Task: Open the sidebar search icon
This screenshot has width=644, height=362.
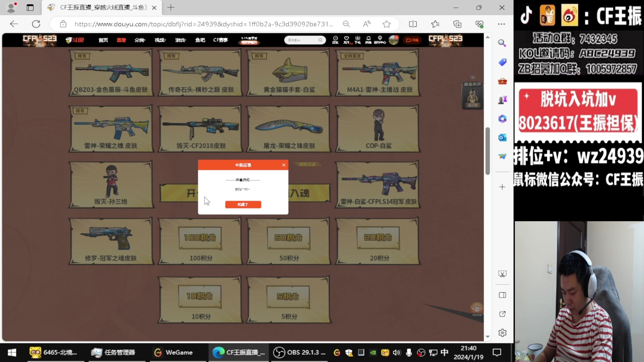Action: click(x=502, y=43)
